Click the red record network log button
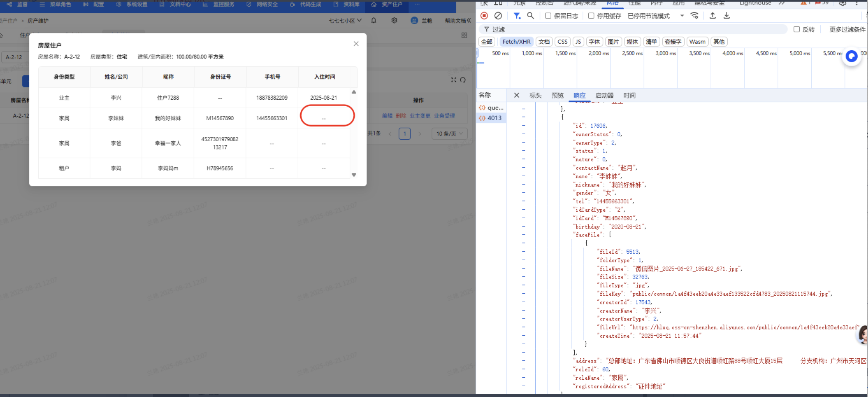The width and height of the screenshot is (868, 397). click(484, 16)
